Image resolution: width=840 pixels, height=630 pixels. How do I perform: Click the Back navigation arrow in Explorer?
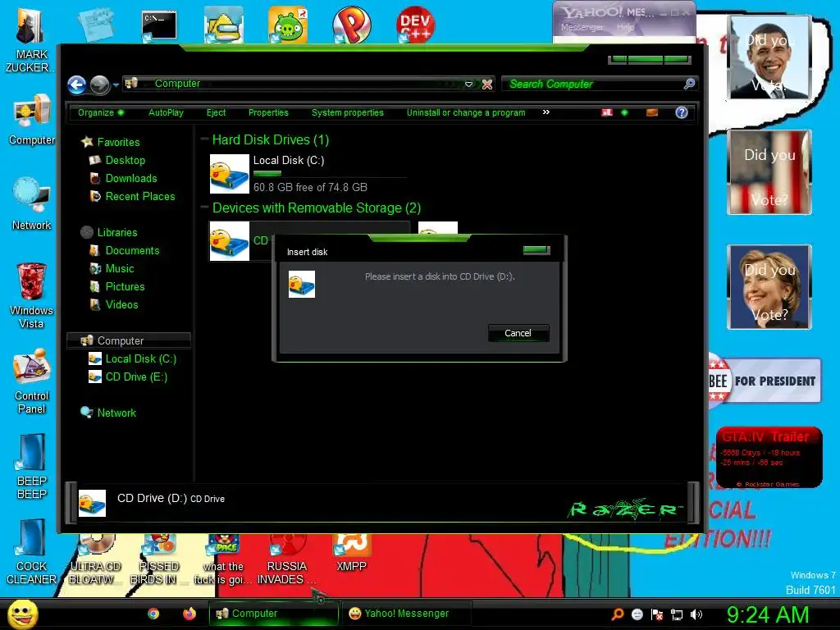76,84
